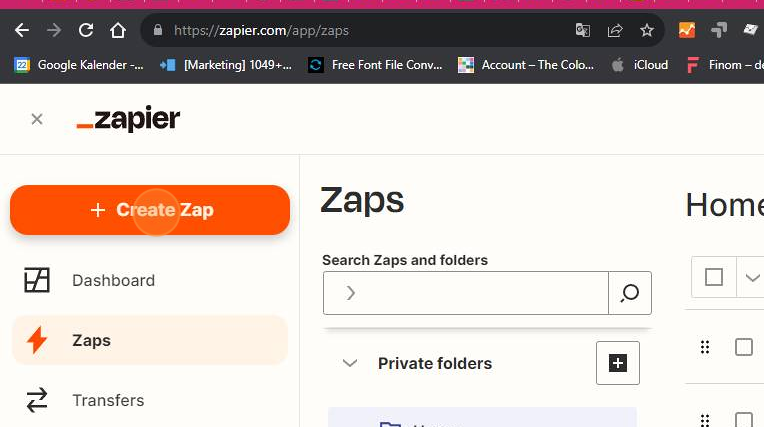Screen dimensions: 764x427
Task: Go back with the browser back arrow
Action: (22, 30)
